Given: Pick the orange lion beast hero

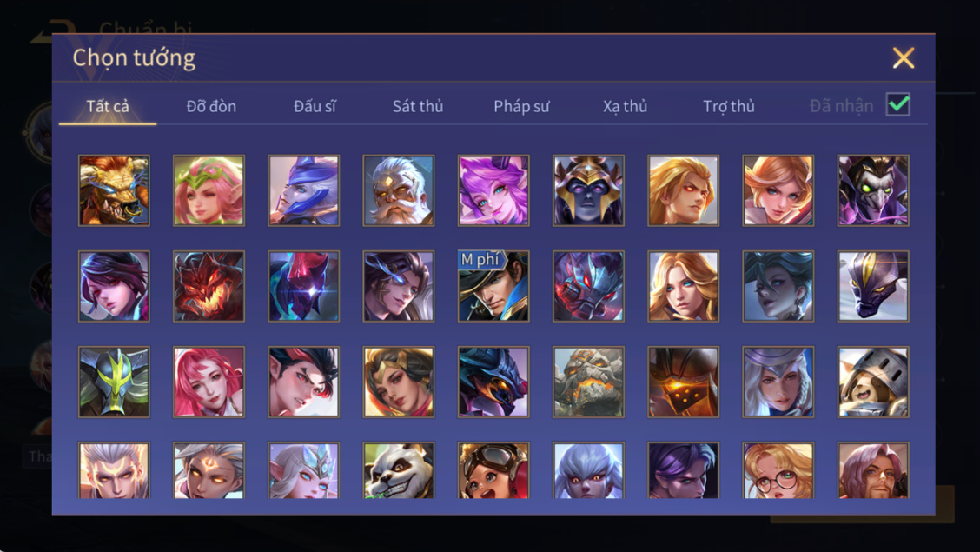Looking at the screenshot, I should pos(114,190).
